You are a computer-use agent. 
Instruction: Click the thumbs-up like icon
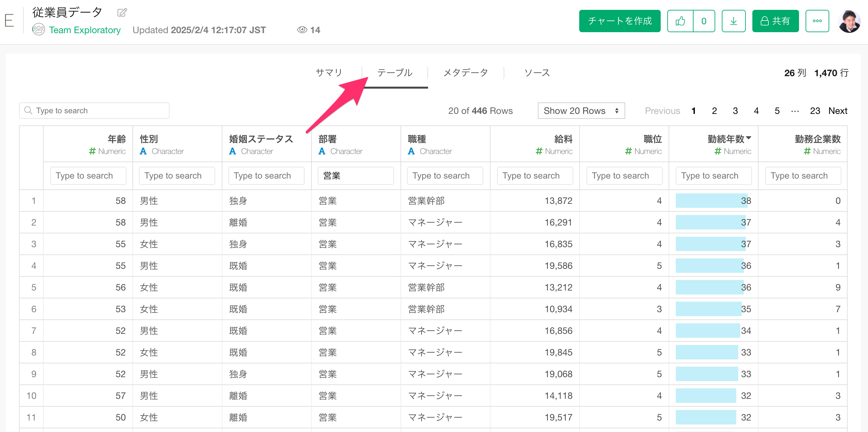[680, 21]
